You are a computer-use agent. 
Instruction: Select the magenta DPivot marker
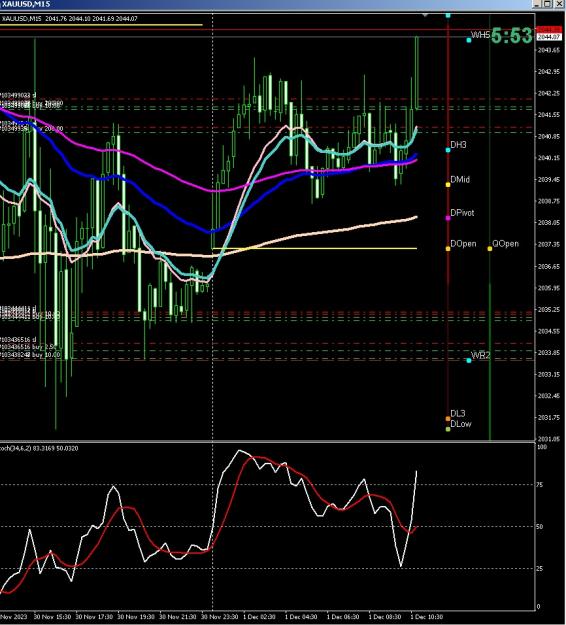coord(448,218)
